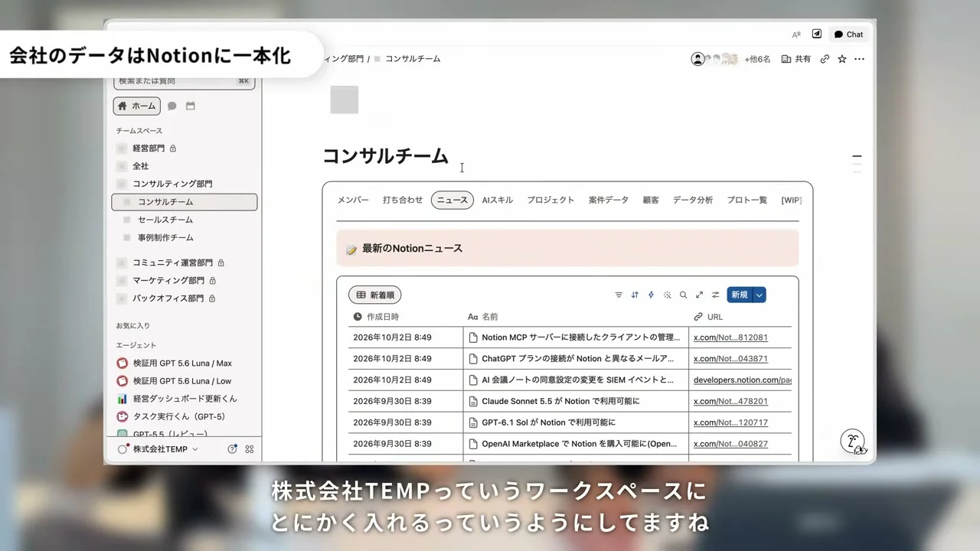The width and height of the screenshot is (980, 551).
Task: Focus the sidebar search field
Action: pyautogui.click(x=185, y=81)
